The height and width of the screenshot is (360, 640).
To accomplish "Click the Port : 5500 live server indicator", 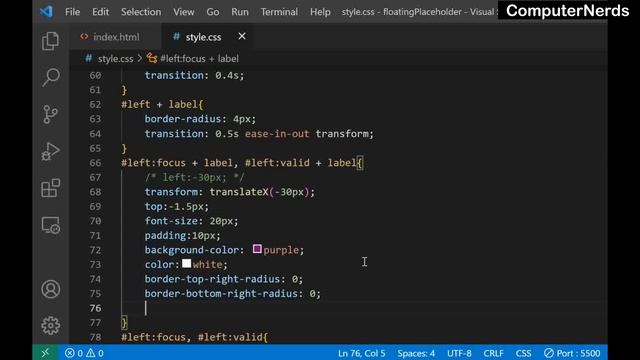I will coord(572,353).
